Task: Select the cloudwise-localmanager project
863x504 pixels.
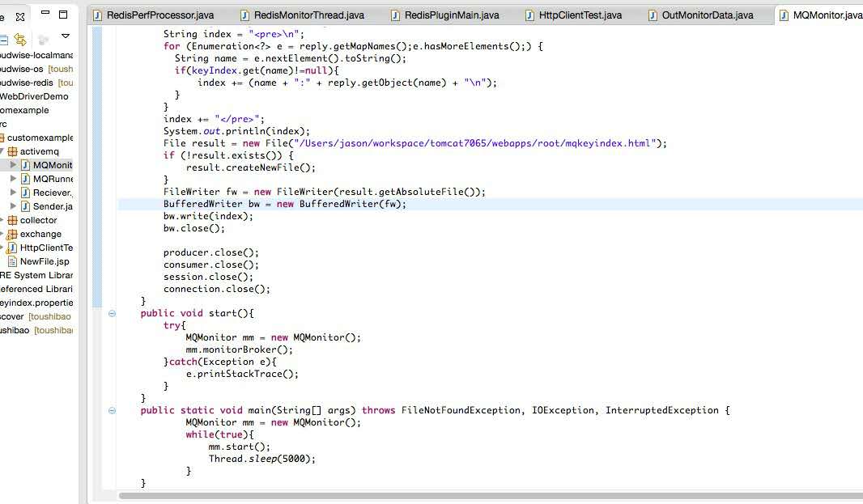Action: pos(36,55)
